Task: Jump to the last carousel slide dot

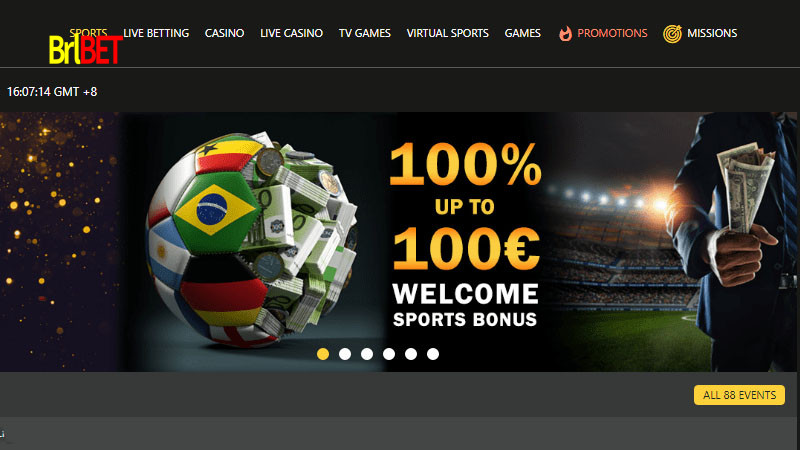Action: coord(433,354)
